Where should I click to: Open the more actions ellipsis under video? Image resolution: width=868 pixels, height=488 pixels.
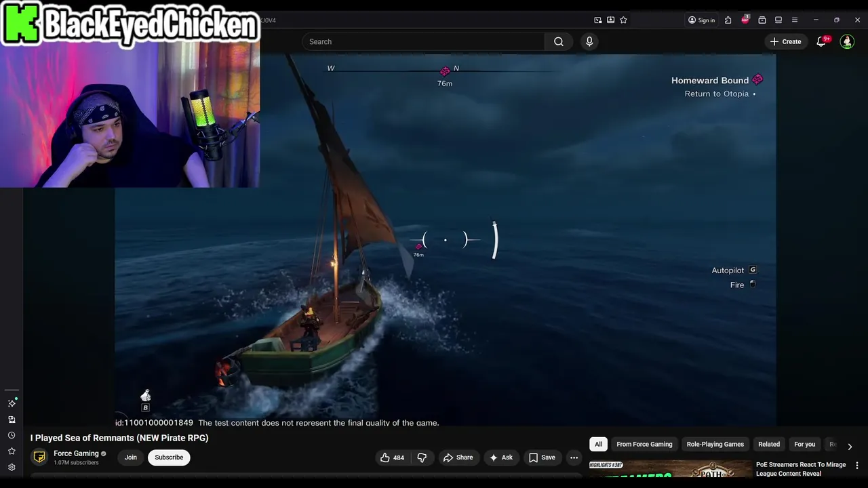click(574, 457)
